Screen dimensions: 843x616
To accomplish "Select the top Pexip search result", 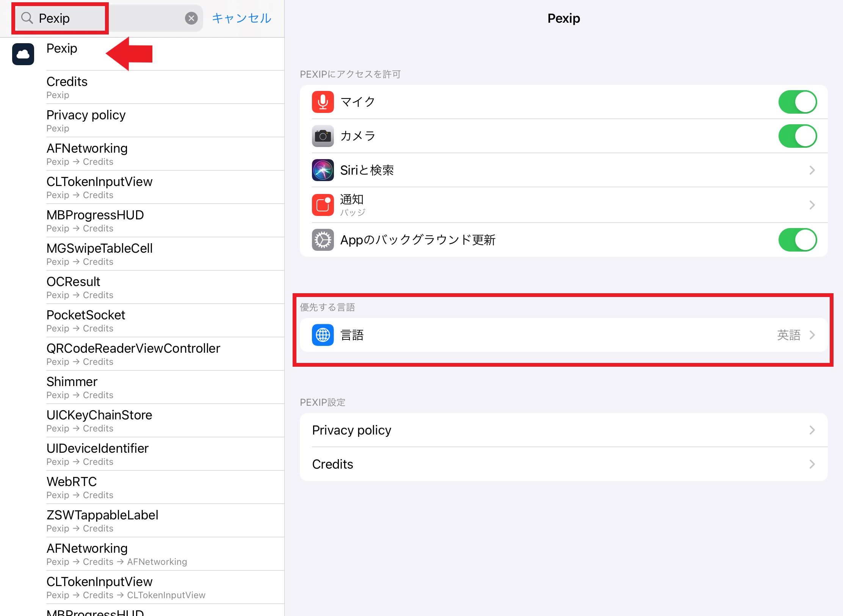I will click(x=142, y=54).
